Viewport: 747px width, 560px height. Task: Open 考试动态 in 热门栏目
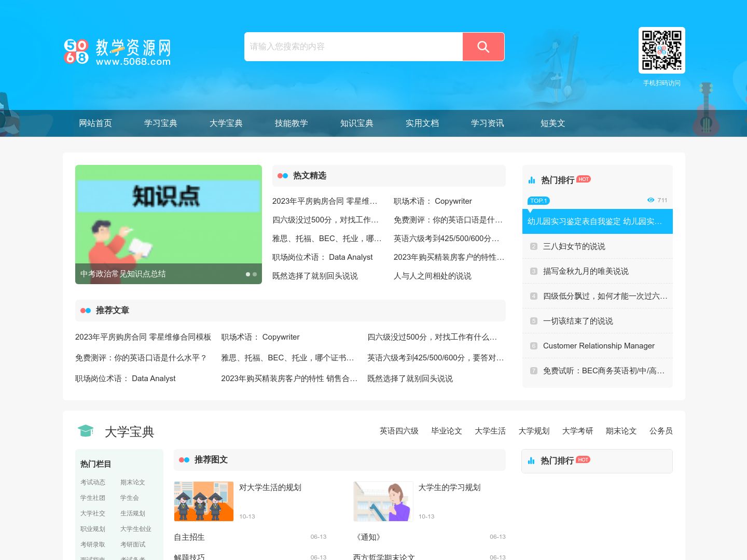pos(93,482)
